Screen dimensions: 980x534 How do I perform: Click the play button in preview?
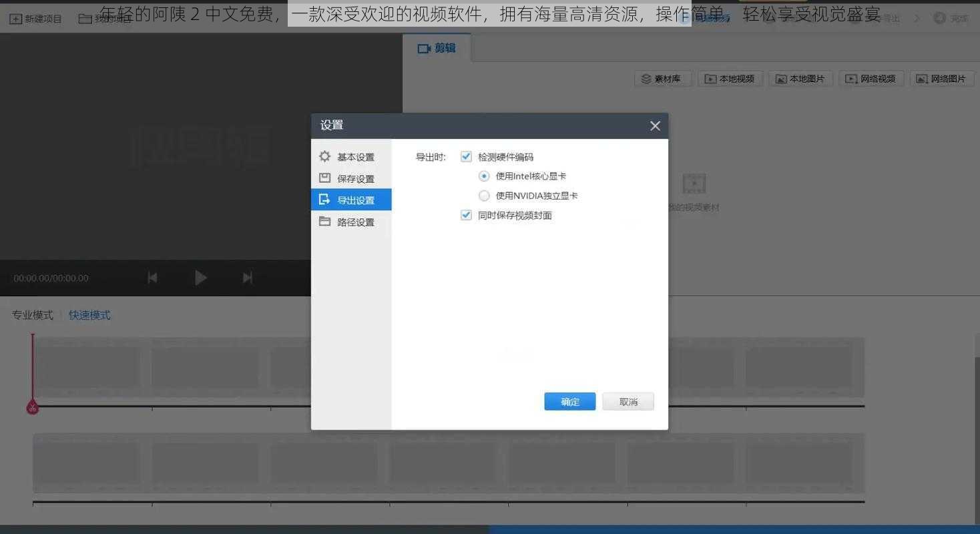(200, 278)
